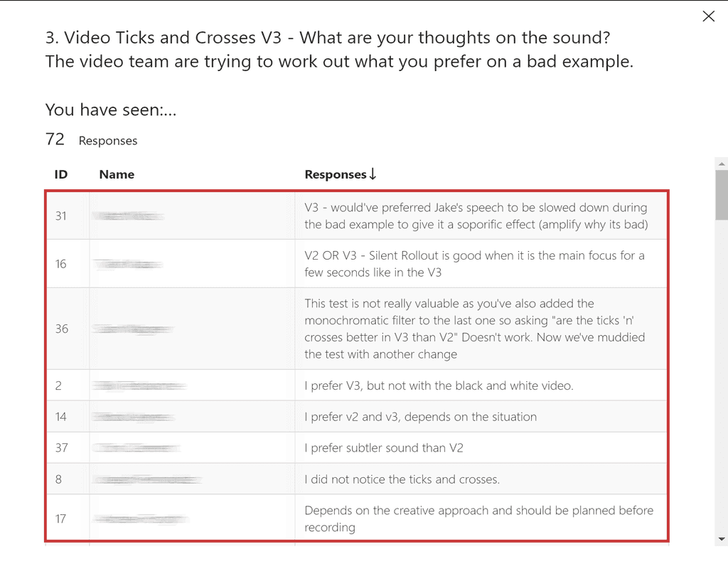Viewport: 728px width, 569px height.
Task: Sort by the Responses column header text
Action: click(335, 174)
